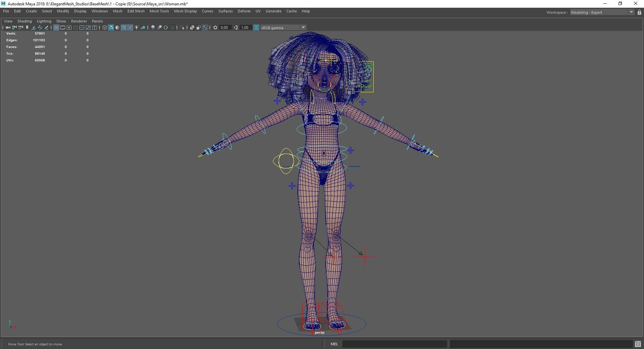The height and width of the screenshot is (349, 644).
Task: Click the Use All Lights icon
Action: pyautogui.click(x=137, y=28)
